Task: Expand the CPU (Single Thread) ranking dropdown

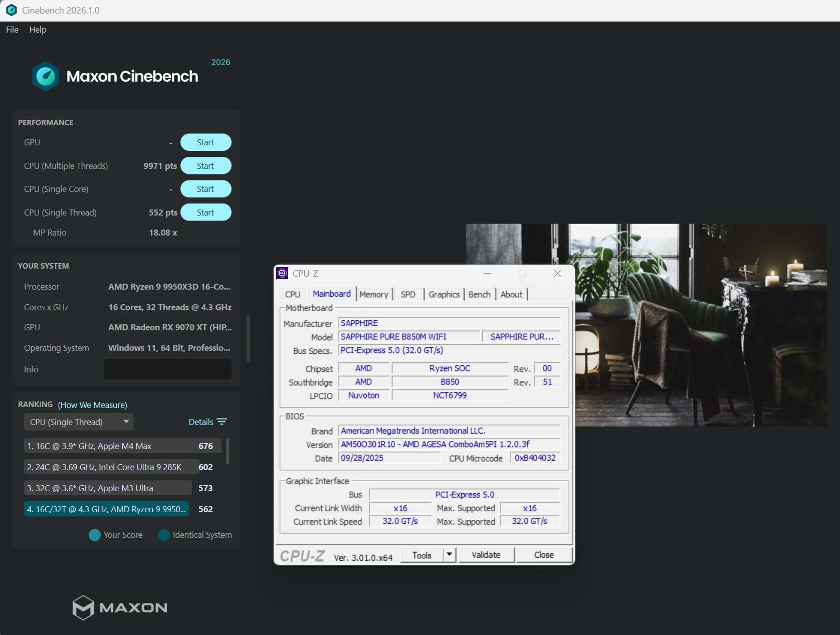Action: coord(79,422)
